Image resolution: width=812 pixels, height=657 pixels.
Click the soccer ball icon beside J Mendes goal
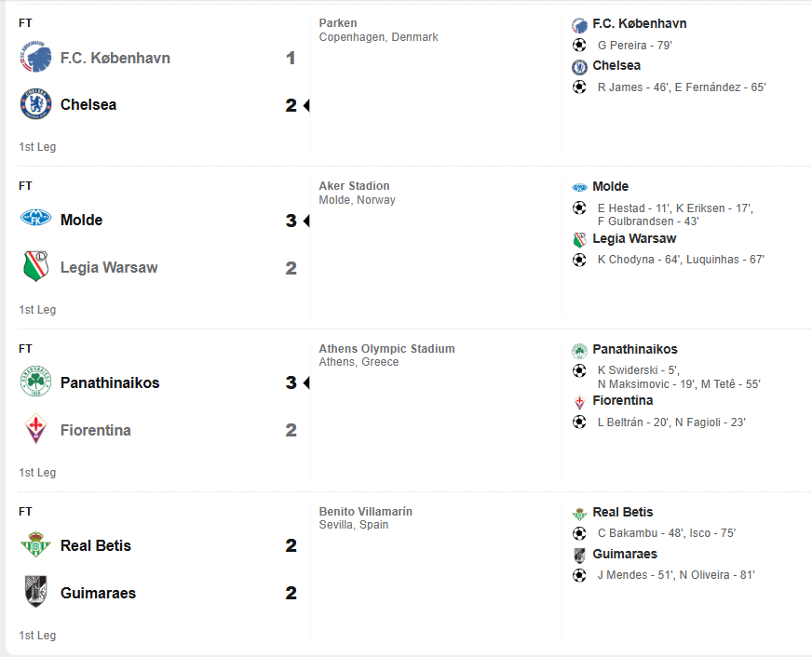tap(579, 575)
